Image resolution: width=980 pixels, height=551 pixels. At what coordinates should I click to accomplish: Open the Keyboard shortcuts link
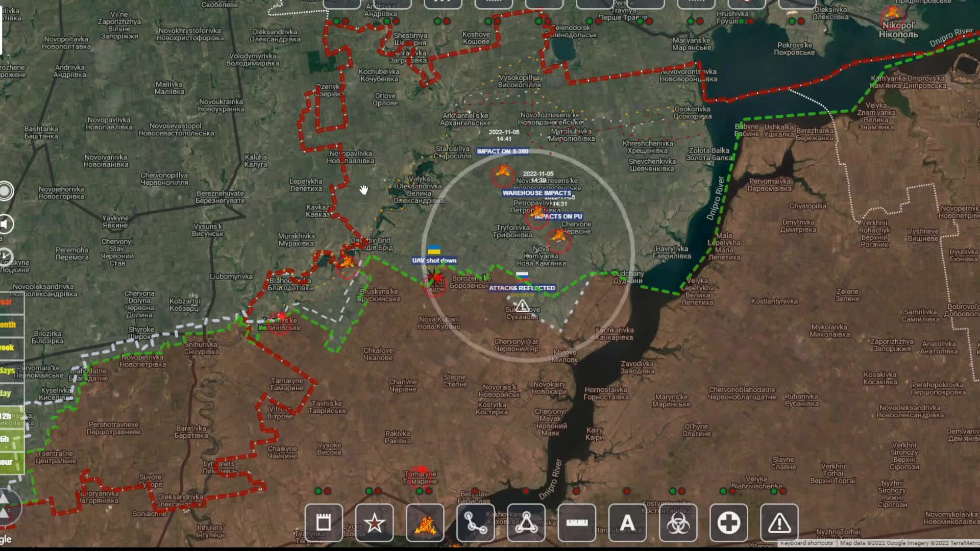pos(806,543)
